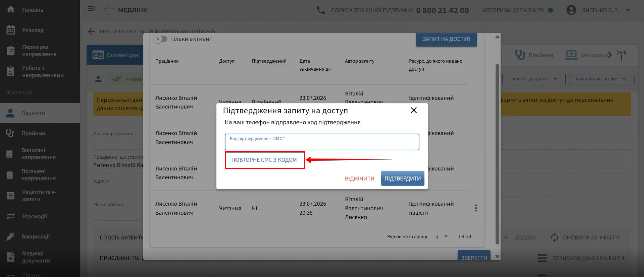Screen dimensions: 644x277
Task: Open rows per page dropdown
Action: click(442, 237)
